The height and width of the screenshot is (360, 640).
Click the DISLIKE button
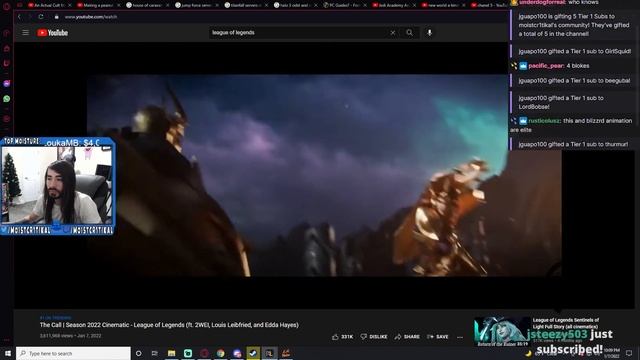coord(374,337)
